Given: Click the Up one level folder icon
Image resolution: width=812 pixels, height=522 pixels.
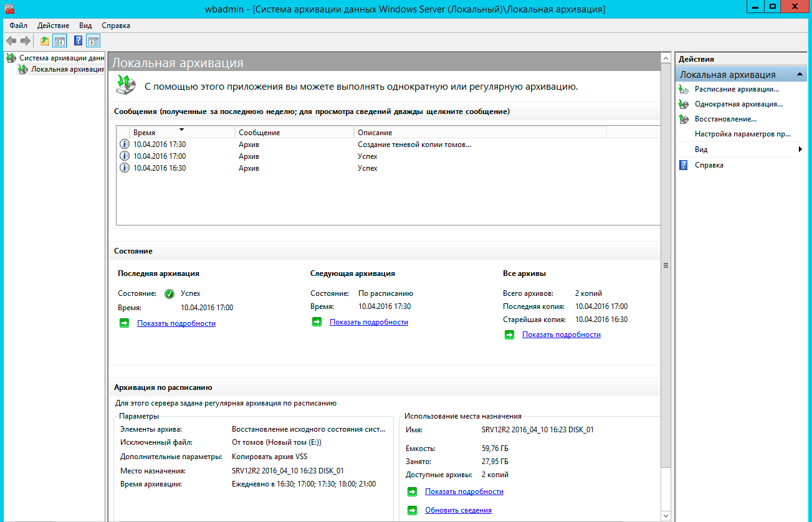Looking at the screenshot, I should click(45, 41).
